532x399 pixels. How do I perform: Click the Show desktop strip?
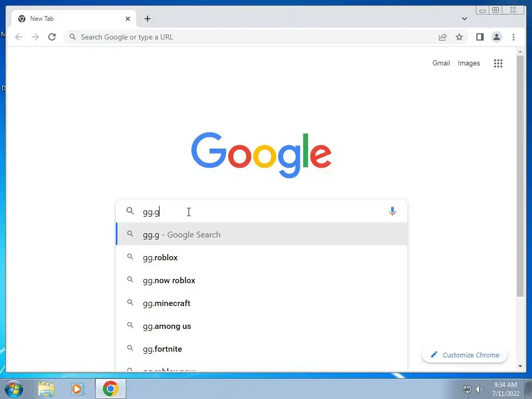[528, 389]
